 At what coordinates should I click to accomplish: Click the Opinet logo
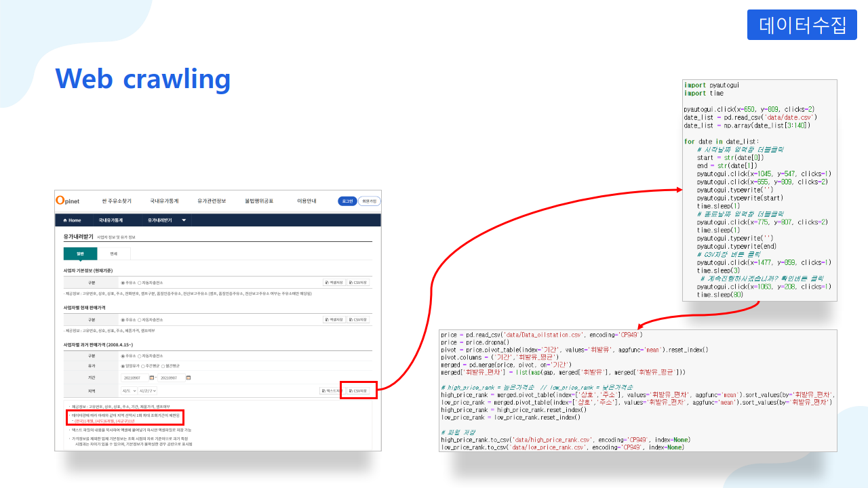pos(67,201)
